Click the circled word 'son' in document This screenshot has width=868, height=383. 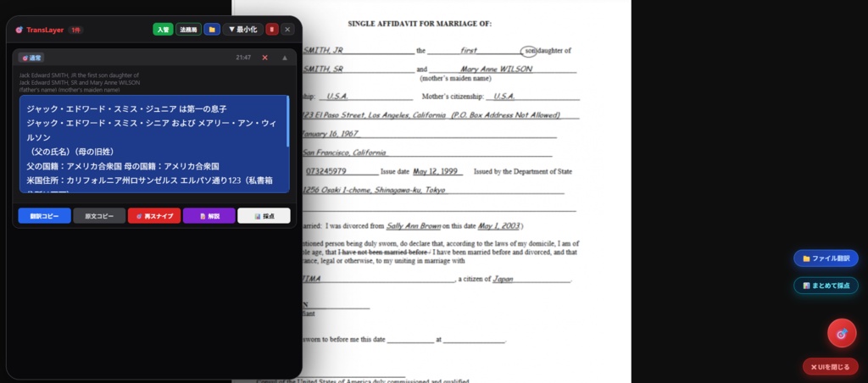pos(529,51)
